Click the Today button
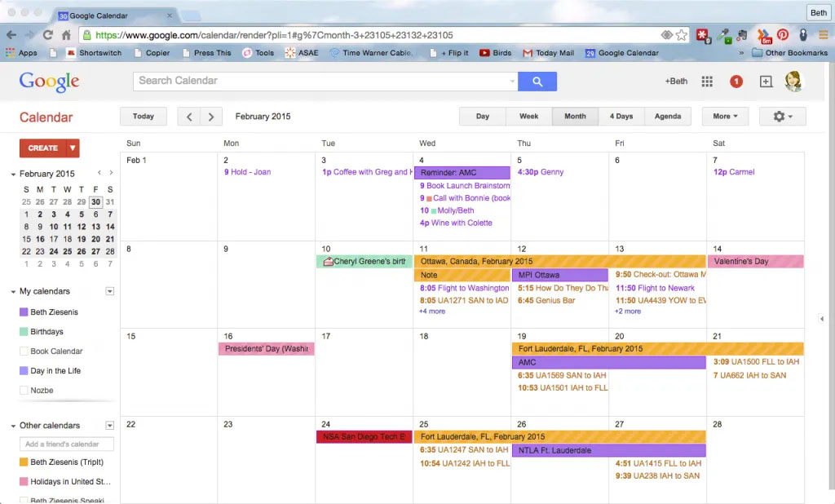This screenshot has width=835, height=504. (144, 117)
